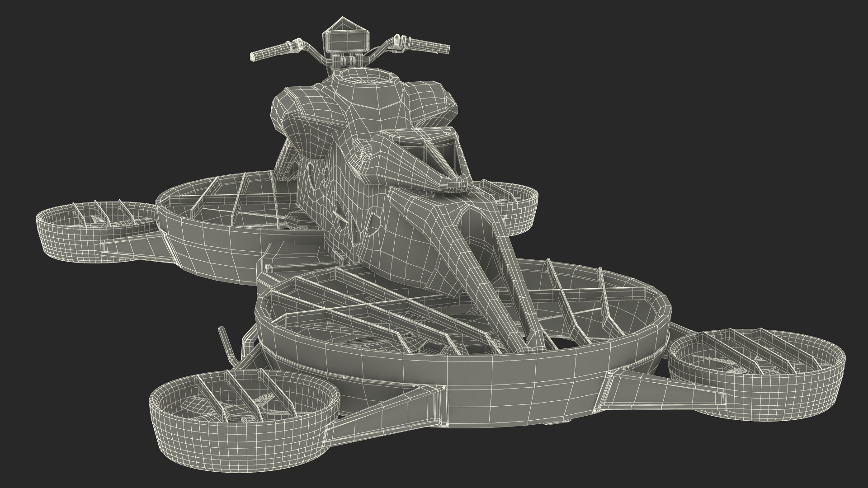Select the dashboard display screen above the handlebars
868x488 pixels.
tap(347, 41)
